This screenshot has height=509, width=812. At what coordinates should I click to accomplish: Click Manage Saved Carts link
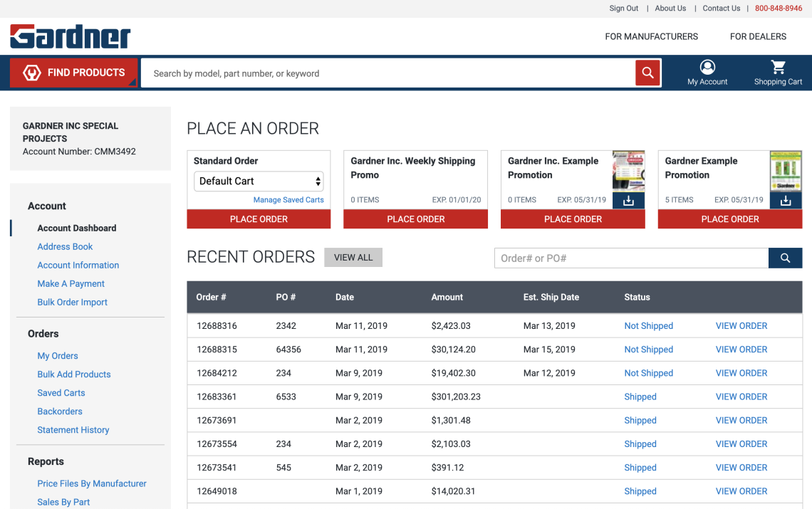click(288, 200)
